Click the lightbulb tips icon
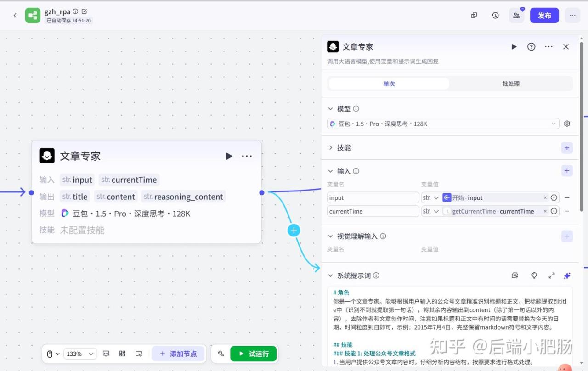 [534, 275]
